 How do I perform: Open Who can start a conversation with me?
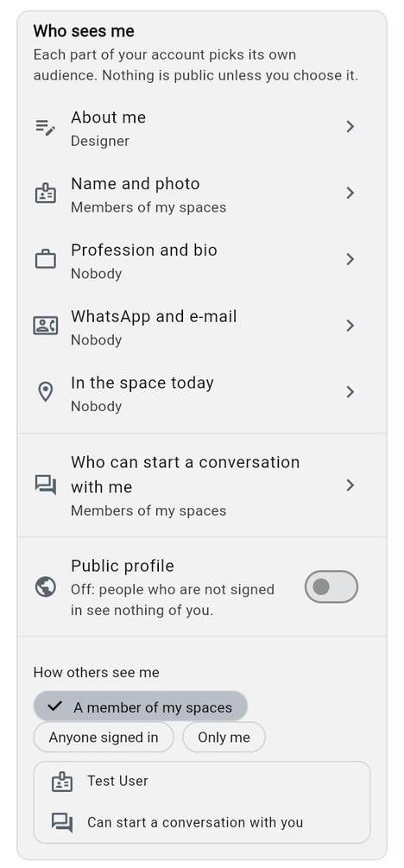tap(202, 485)
